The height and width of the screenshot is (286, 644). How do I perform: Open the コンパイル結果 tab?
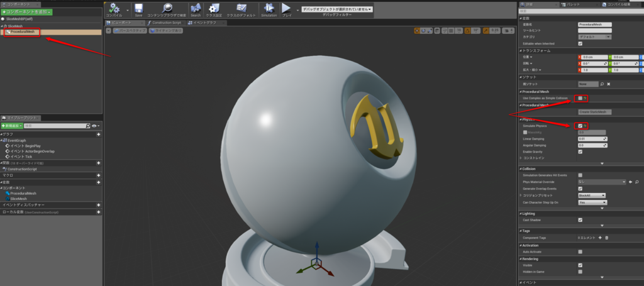pos(621,4)
